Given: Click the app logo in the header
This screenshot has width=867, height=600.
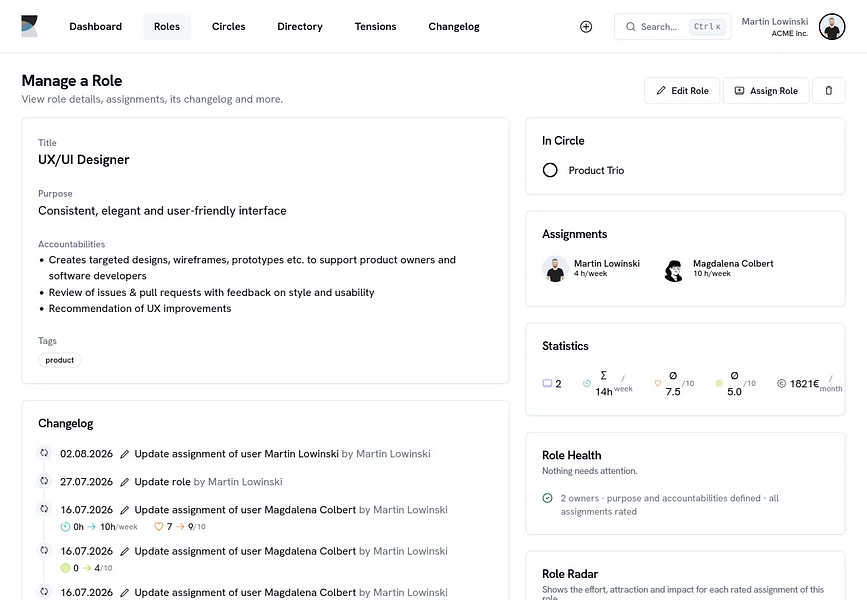Looking at the screenshot, I should (x=29, y=26).
